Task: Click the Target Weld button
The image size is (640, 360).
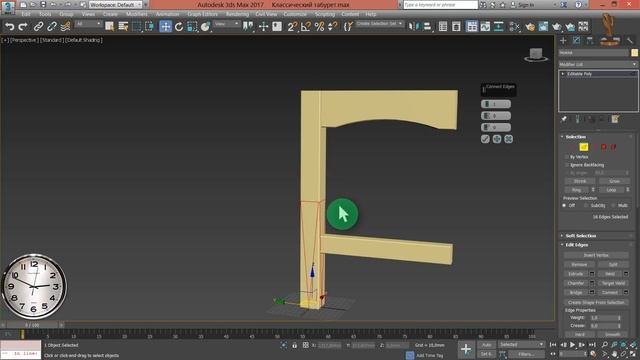Action: coord(613,283)
